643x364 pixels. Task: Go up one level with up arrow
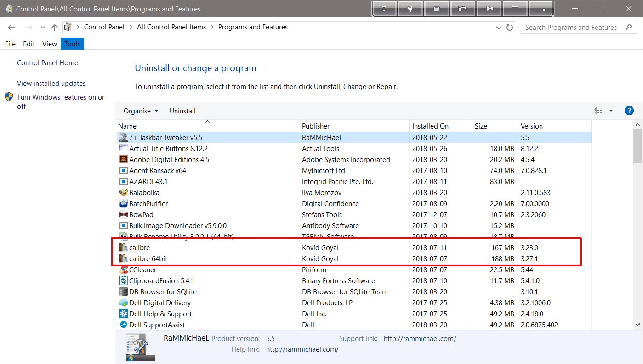tap(54, 28)
